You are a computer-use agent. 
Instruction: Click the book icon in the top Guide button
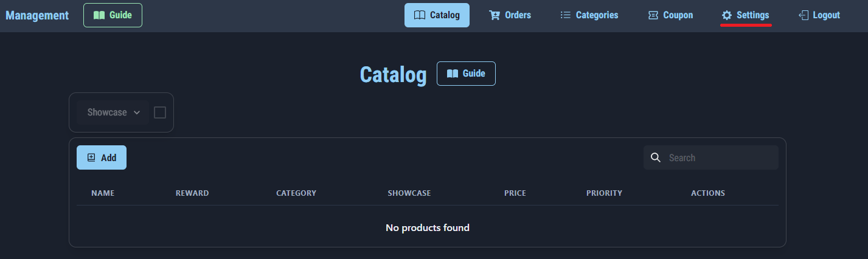tap(99, 15)
